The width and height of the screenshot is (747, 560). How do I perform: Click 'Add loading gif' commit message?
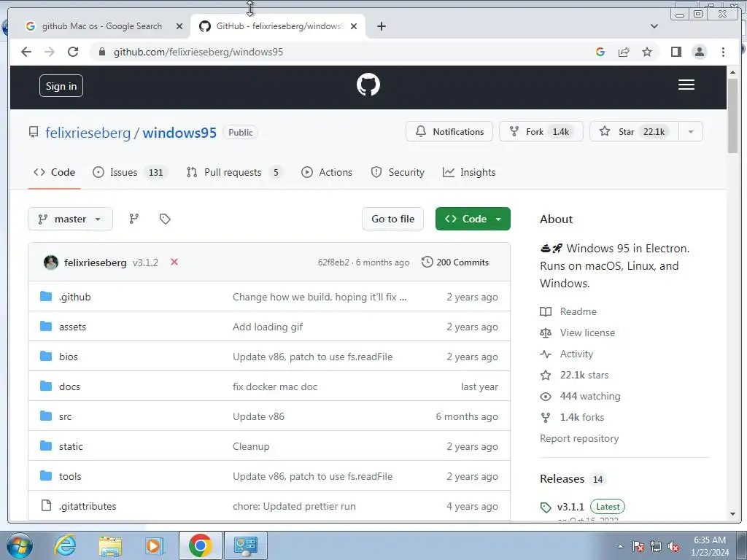[x=268, y=327]
